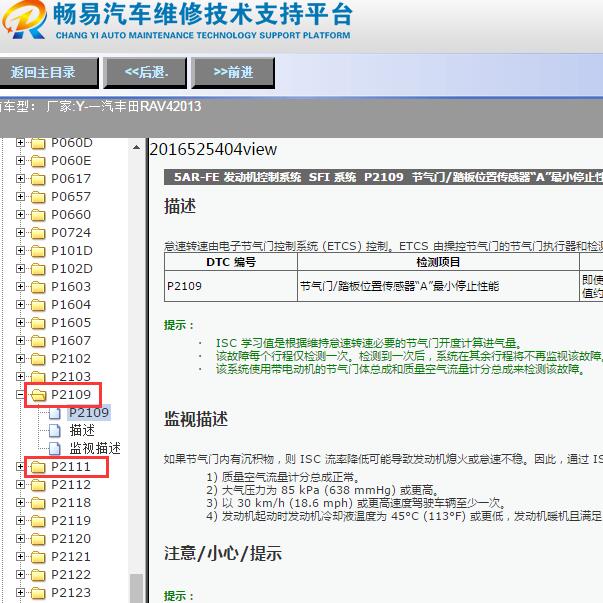Go back using the <<后退 button
603x603 pixels.
[145, 72]
